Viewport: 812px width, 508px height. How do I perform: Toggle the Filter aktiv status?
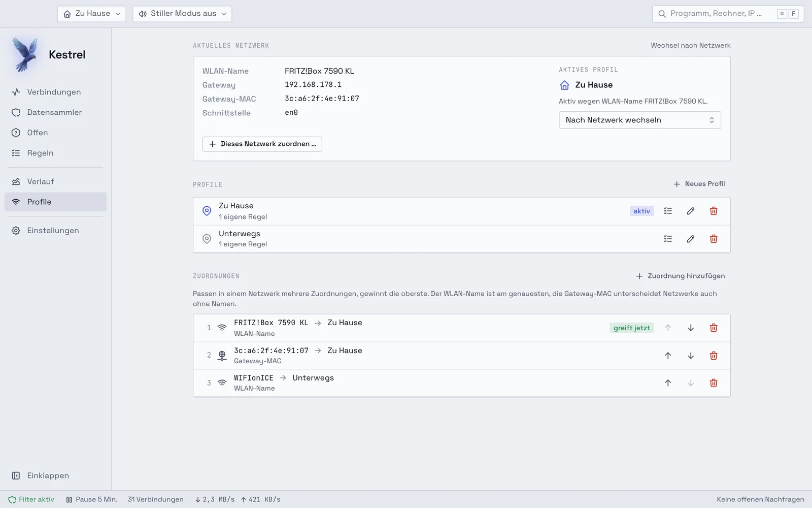coord(31,499)
